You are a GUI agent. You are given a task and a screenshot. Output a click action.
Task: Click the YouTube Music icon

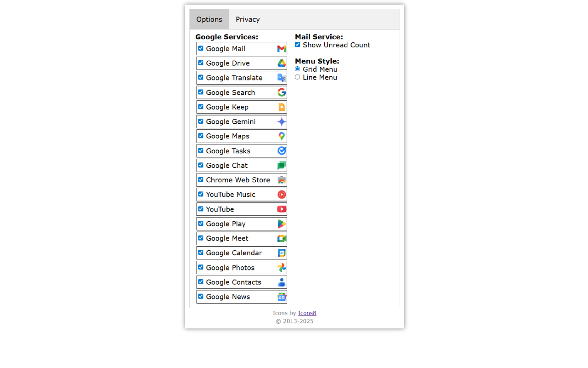[x=282, y=195]
